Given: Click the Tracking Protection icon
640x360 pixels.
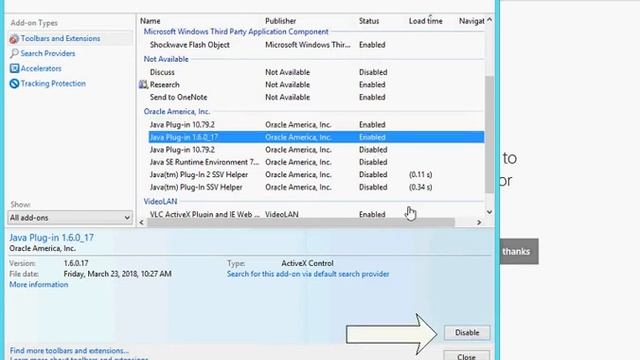Looking at the screenshot, I should point(14,84).
